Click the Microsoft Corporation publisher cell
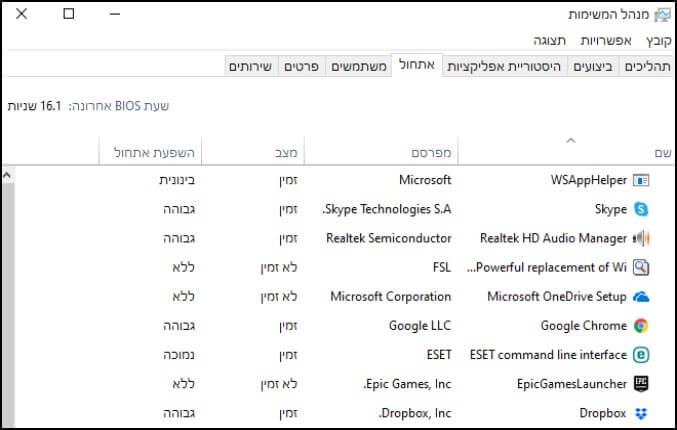The image size is (677, 430). 391,297
